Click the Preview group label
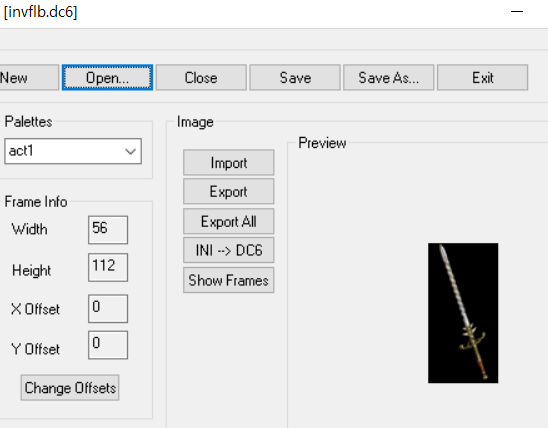 pos(322,143)
